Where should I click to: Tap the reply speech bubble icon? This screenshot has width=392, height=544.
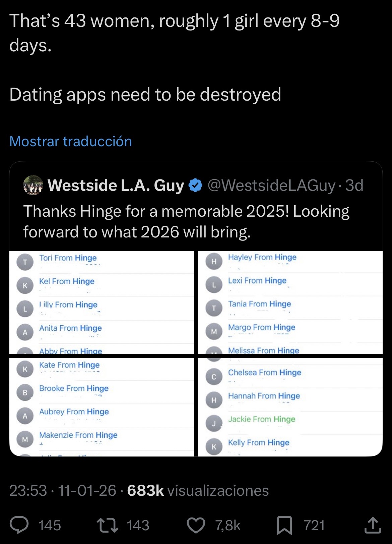19,525
